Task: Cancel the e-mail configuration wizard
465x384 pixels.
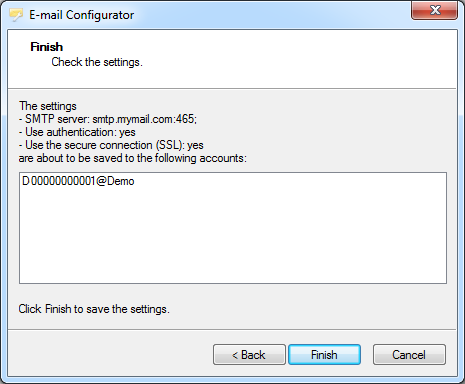Action: 409,355
